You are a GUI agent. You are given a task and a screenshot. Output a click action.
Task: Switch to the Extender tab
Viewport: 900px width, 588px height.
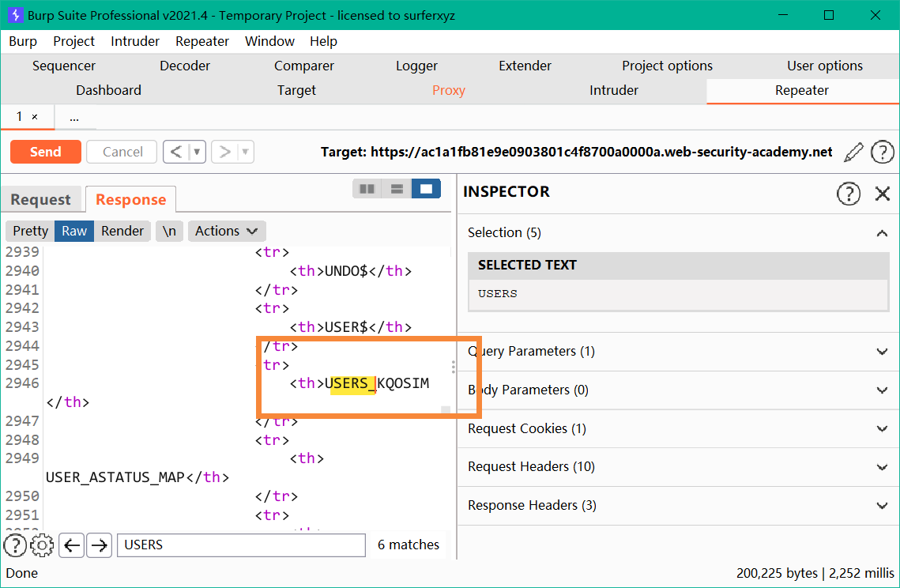click(525, 66)
